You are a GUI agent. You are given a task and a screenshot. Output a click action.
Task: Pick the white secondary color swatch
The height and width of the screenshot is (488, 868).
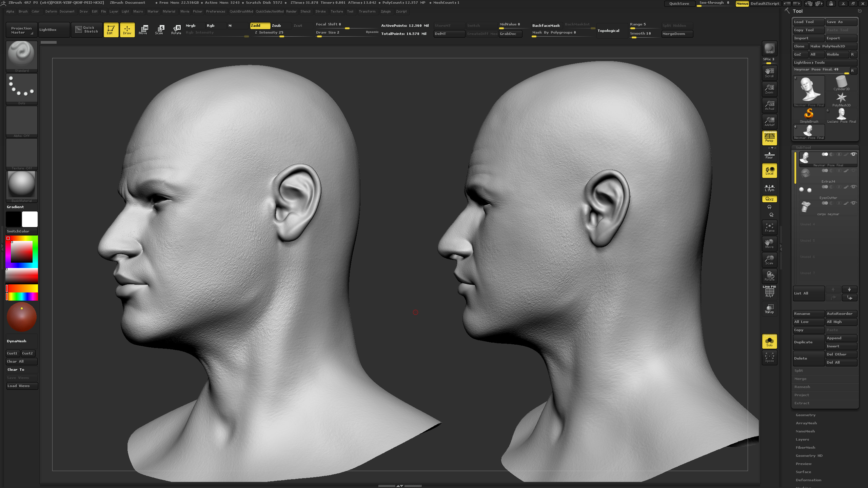pyautogui.click(x=30, y=219)
